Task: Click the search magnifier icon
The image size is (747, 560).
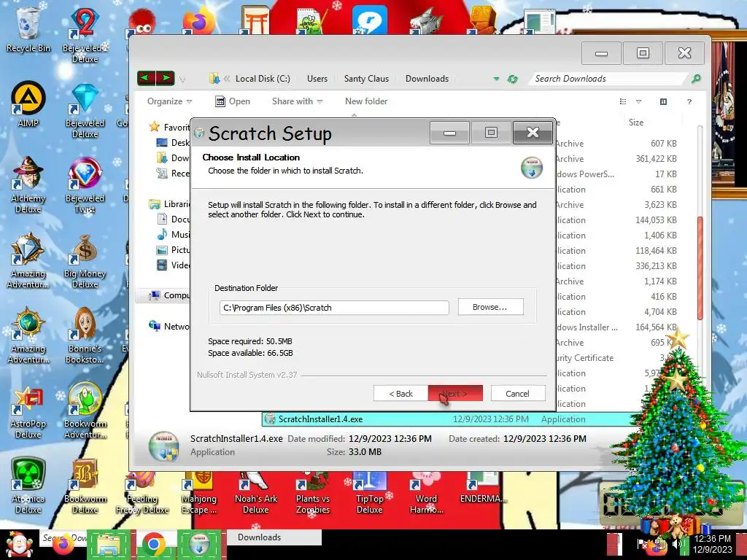Action: (x=696, y=79)
